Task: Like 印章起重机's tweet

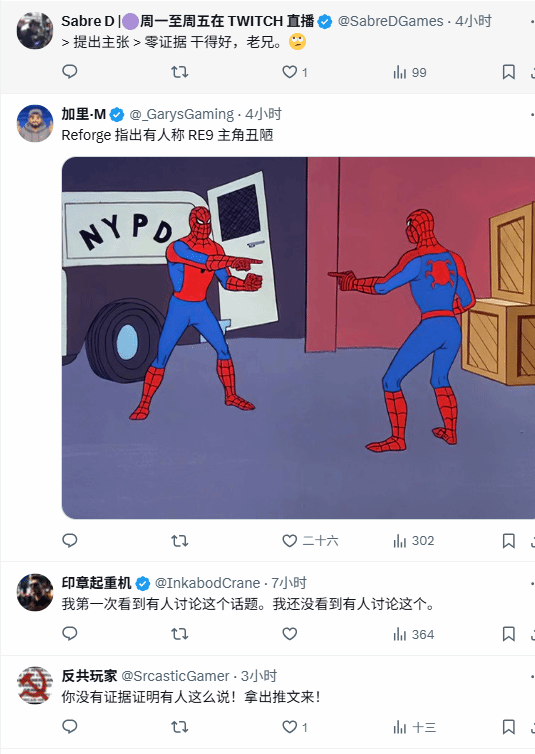Action: [289, 634]
